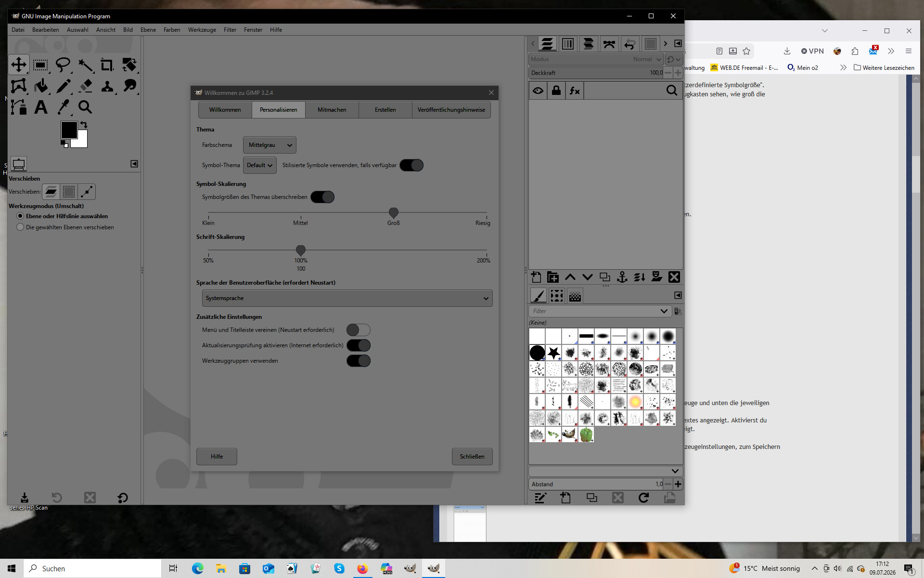
Task: Select 'Die gewählten Ebenen verschieben' radio
Action: 20,227
